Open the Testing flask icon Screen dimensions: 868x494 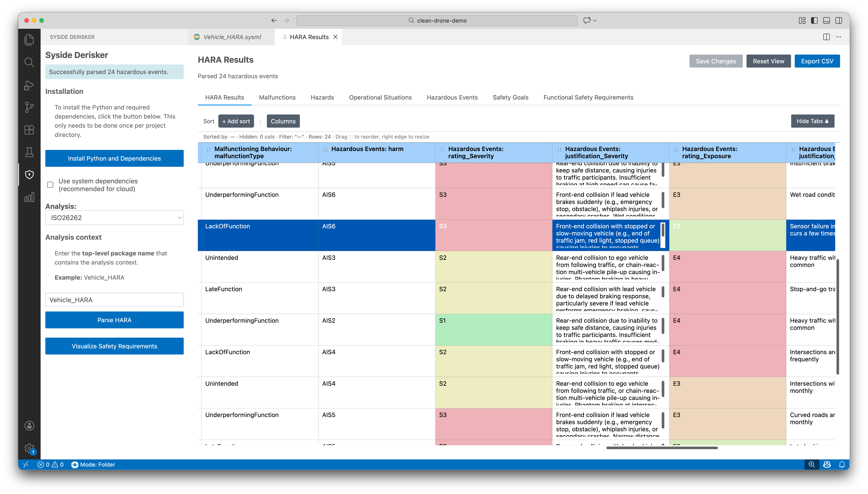[29, 152]
